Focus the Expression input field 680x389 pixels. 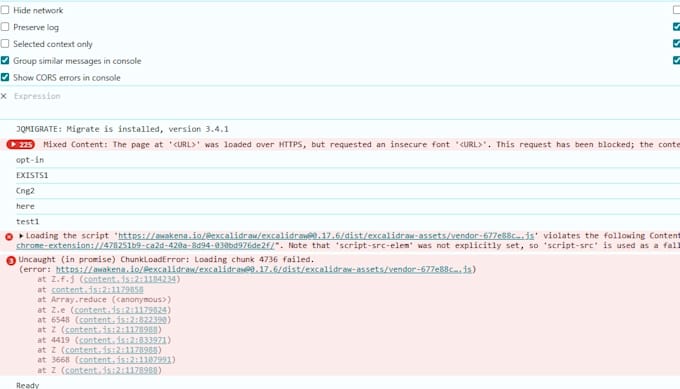[37, 96]
